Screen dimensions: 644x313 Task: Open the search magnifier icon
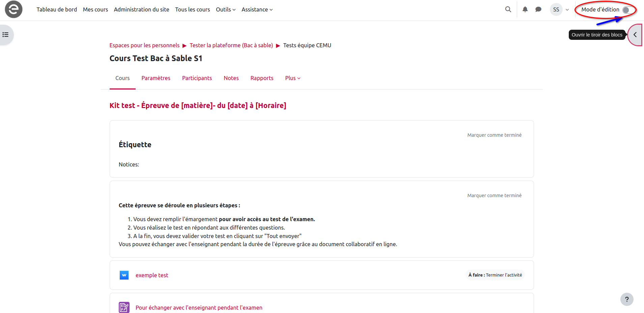[508, 9]
